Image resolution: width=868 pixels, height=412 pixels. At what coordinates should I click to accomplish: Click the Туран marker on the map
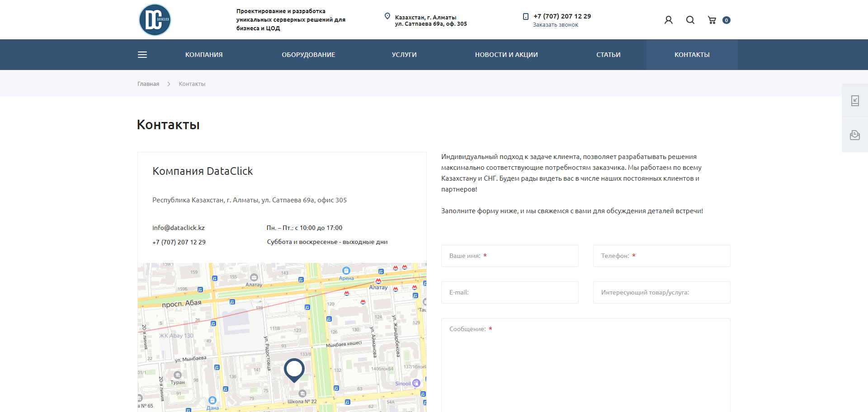[178, 375]
